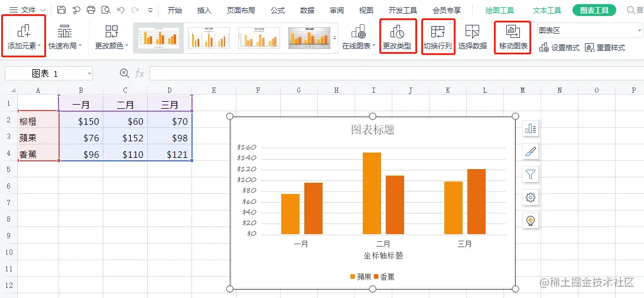Click the zoom magnifier beside fx

click(125, 73)
